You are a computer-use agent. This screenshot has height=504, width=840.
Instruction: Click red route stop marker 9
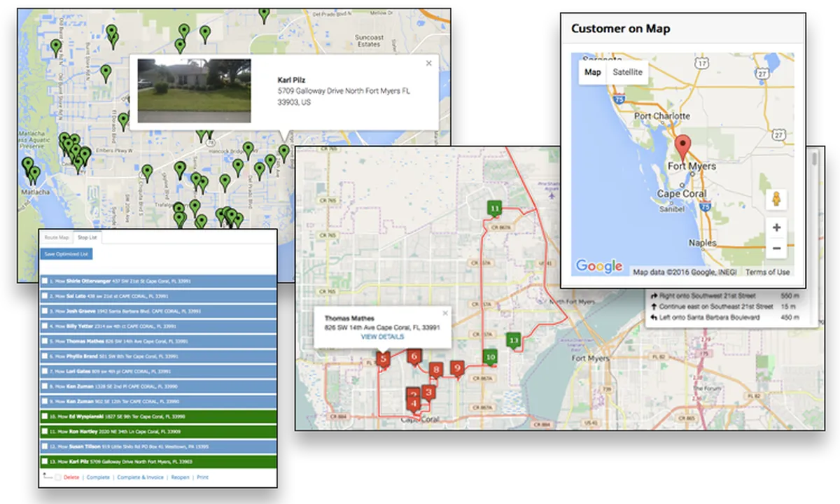pos(456,368)
